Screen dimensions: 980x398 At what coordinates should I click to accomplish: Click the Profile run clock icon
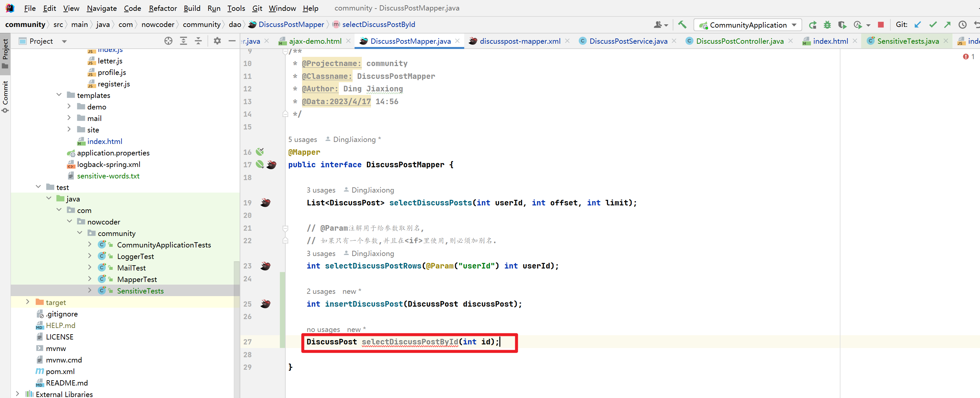(x=858, y=25)
